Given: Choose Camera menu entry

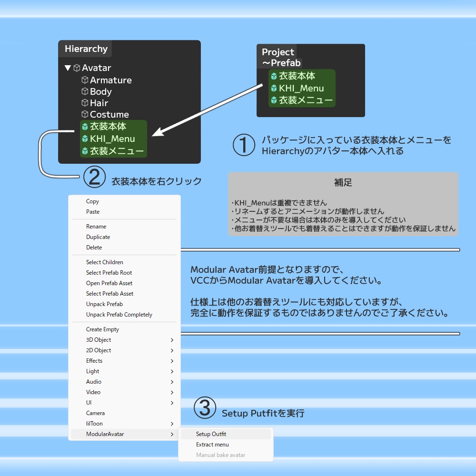Looking at the screenshot, I should coord(124,413).
